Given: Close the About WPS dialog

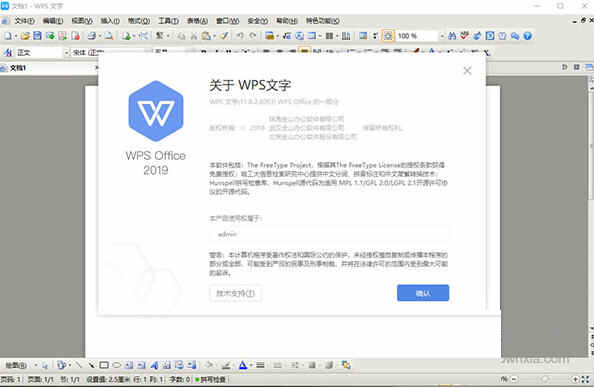Looking at the screenshot, I should tap(467, 70).
